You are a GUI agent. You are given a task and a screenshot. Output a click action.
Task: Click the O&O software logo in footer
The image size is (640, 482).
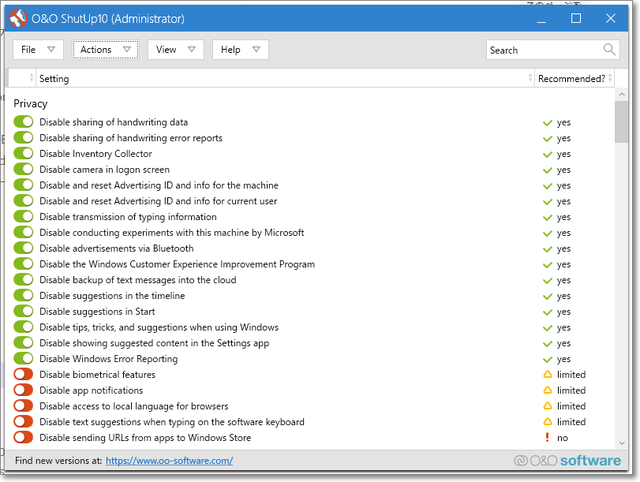point(570,461)
